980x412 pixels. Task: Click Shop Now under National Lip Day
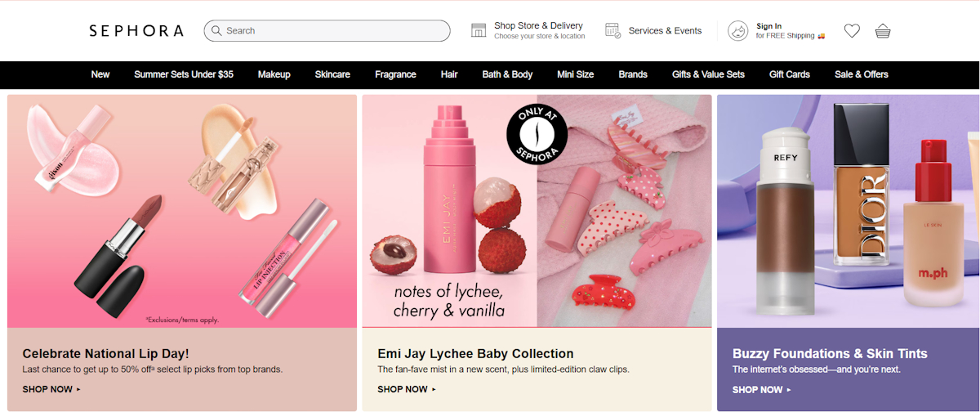tap(51, 389)
